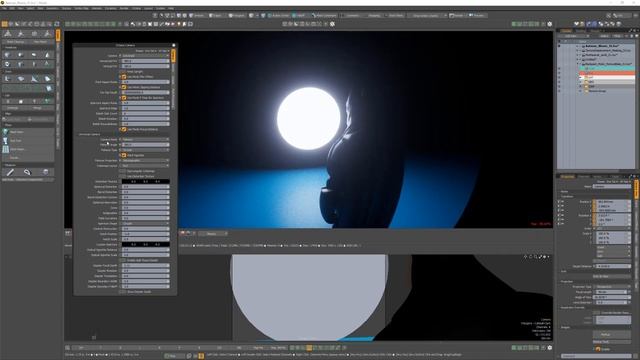Toggle visibility eye of the teal item row
640x360 pixels.
click(559, 68)
